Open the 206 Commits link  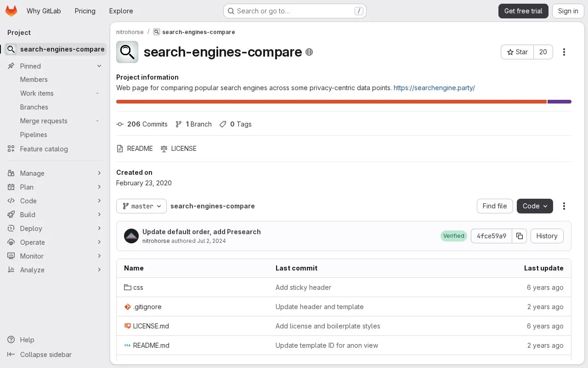(142, 124)
